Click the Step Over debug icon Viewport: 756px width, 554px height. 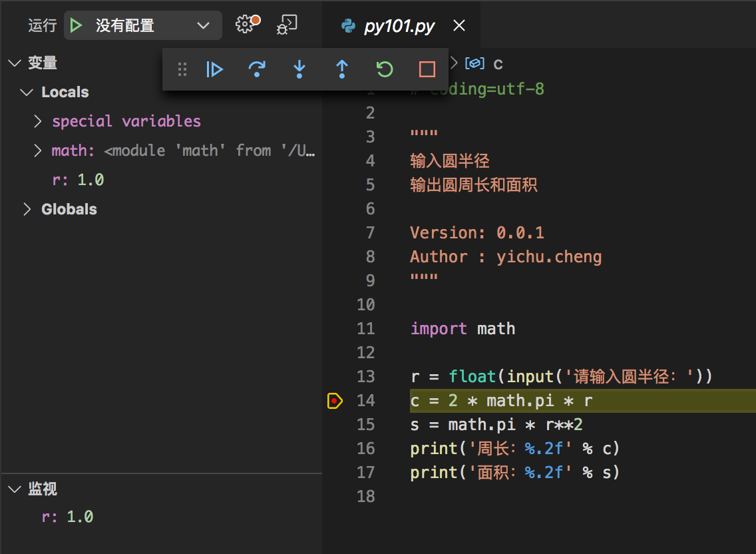(257, 69)
